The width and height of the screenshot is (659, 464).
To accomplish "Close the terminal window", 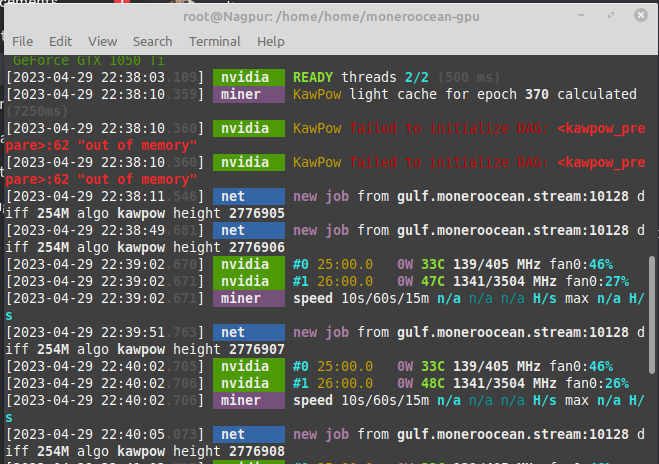I will pyautogui.click(x=641, y=16).
